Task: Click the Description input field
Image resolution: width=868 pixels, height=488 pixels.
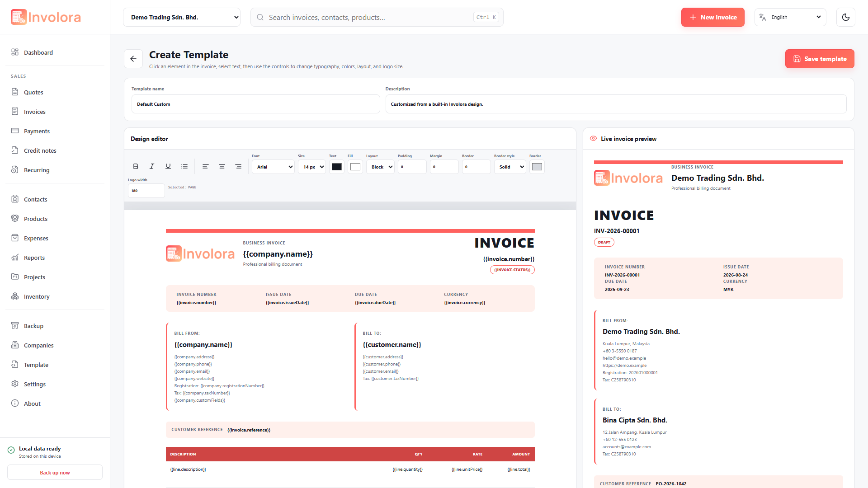Action: pos(616,104)
